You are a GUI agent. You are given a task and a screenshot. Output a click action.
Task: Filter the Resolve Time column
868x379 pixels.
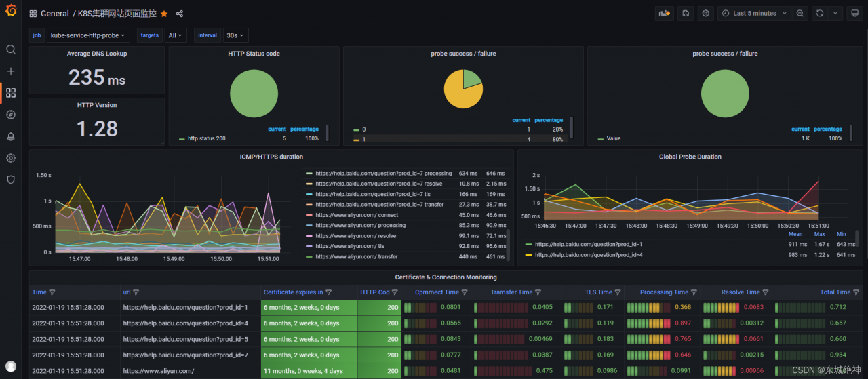[766, 292]
